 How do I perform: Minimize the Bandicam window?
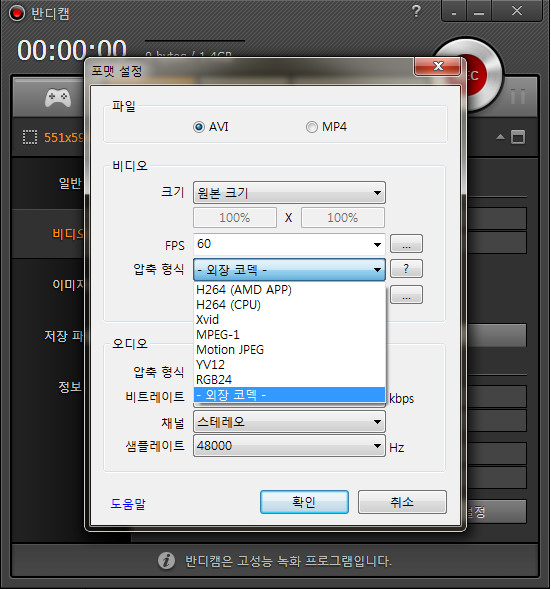(x=479, y=12)
